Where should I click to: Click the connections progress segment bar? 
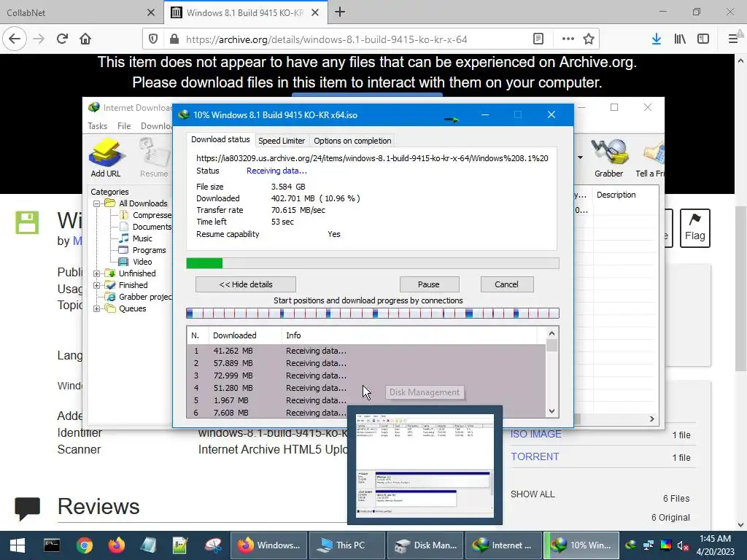click(373, 314)
